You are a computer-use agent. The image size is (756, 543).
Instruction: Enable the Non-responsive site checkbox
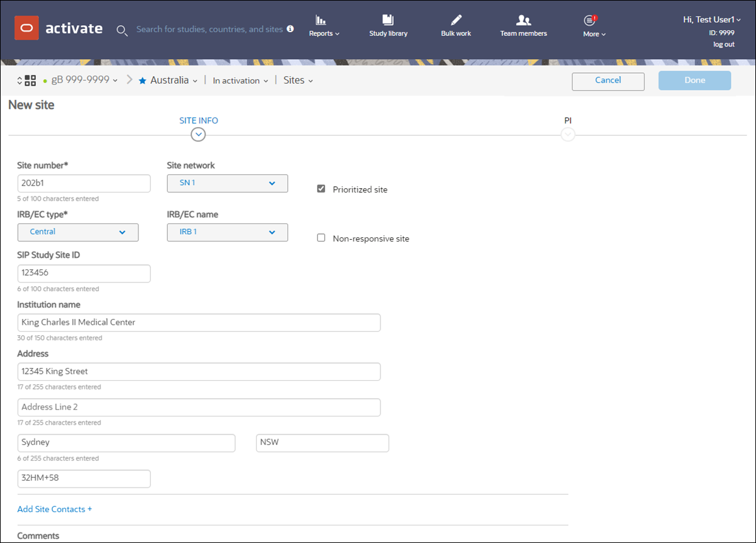click(x=321, y=237)
